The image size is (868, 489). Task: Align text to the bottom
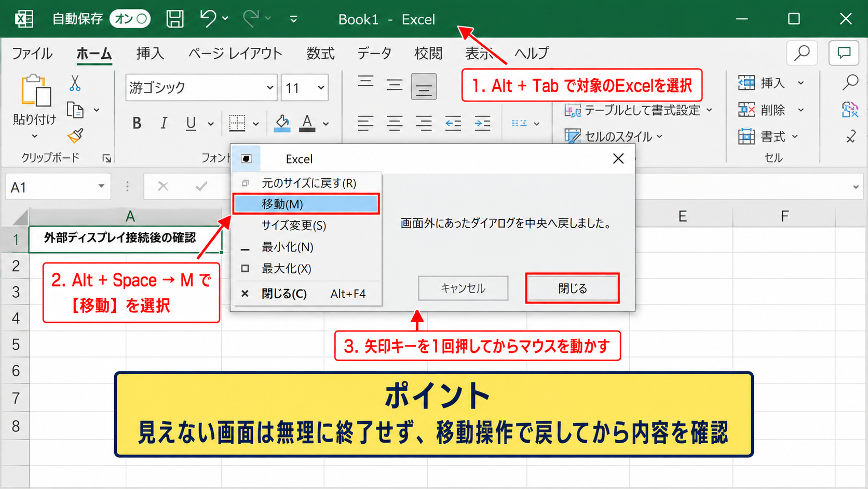424,86
